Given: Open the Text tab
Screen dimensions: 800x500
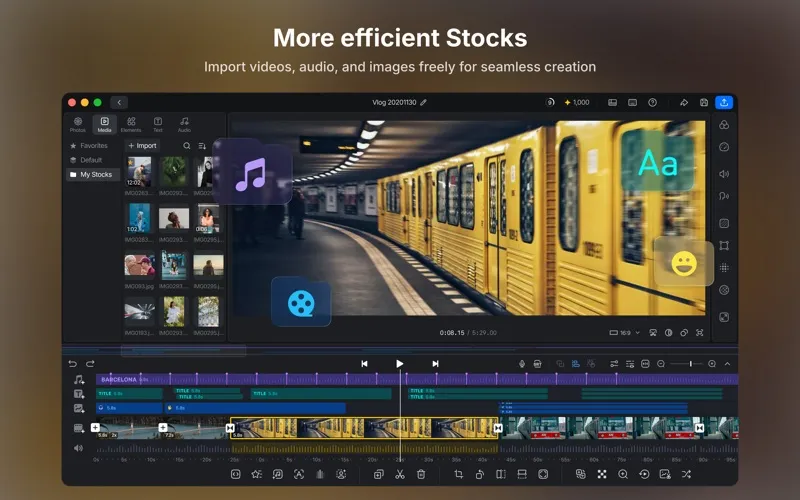Looking at the screenshot, I should tap(158, 124).
